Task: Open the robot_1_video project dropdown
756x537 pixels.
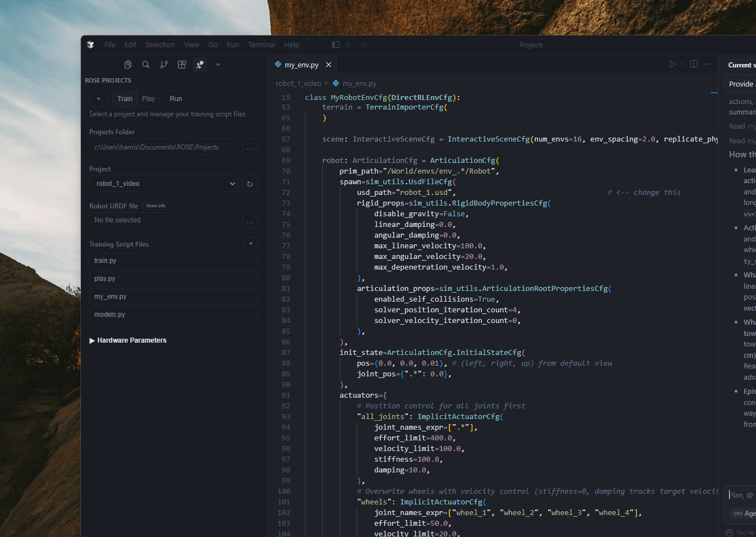Action: 163,184
